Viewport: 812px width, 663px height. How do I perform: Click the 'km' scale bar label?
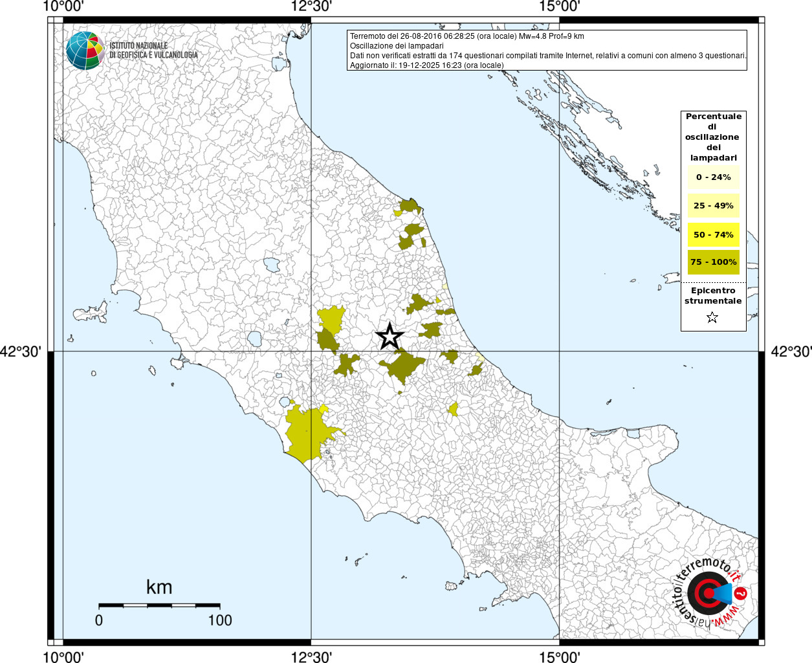(159, 587)
